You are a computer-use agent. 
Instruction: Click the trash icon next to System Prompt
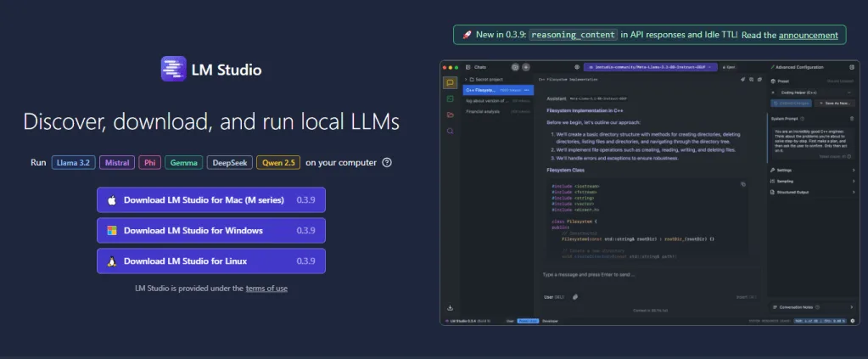click(x=852, y=119)
